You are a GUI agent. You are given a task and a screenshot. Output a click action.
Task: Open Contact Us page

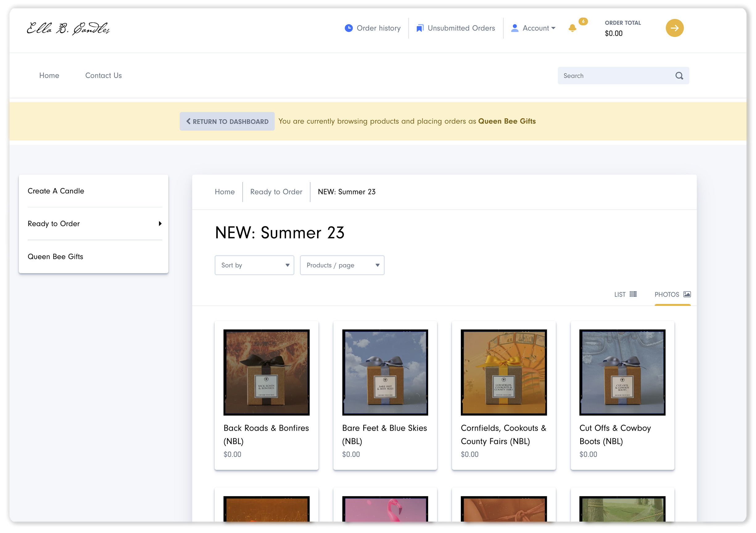click(x=103, y=75)
